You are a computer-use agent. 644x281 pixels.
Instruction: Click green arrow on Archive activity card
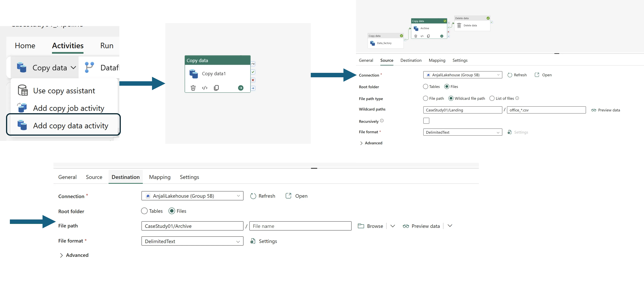[x=442, y=36]
